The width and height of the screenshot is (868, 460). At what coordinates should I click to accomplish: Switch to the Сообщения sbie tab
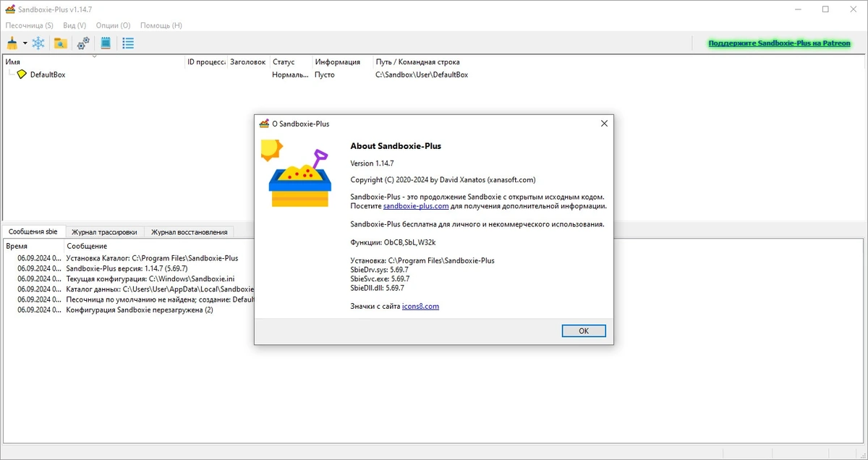coord(33,232)
